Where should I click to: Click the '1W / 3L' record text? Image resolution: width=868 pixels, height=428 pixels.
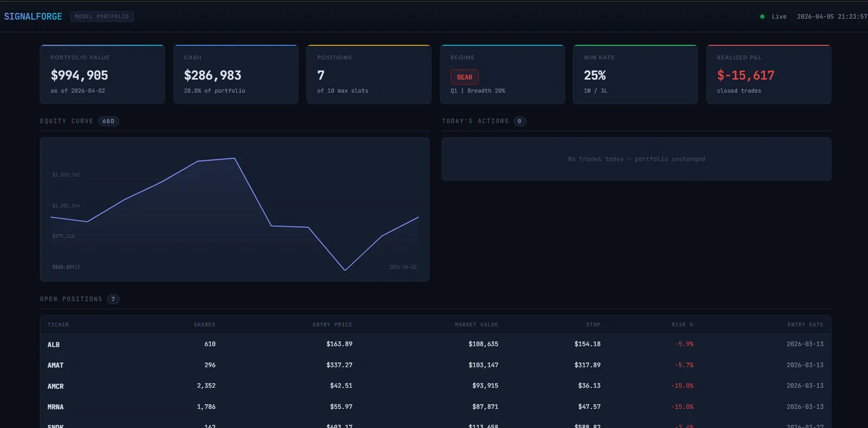coord(595,91)
